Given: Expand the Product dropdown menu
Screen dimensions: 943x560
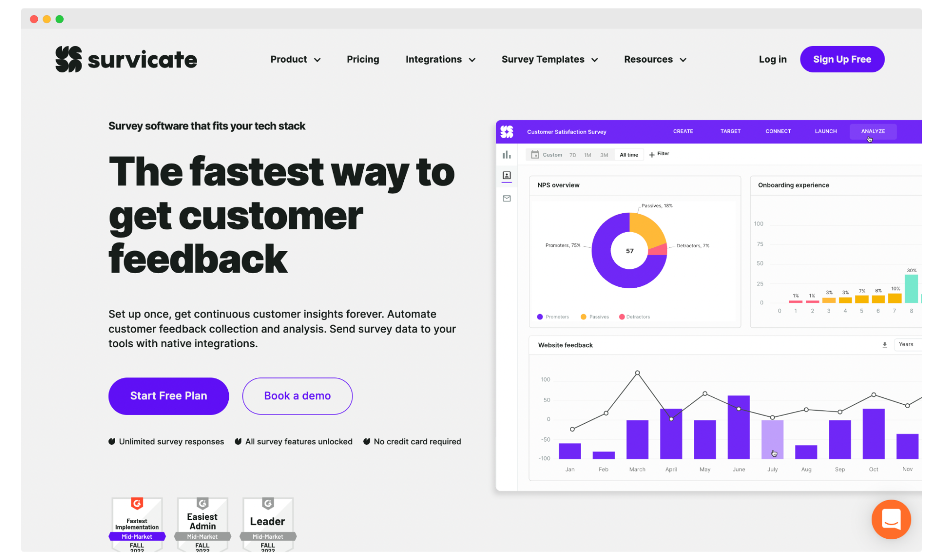Looking at the screenshot, I should pyautogui.click(x=295, y=59).
